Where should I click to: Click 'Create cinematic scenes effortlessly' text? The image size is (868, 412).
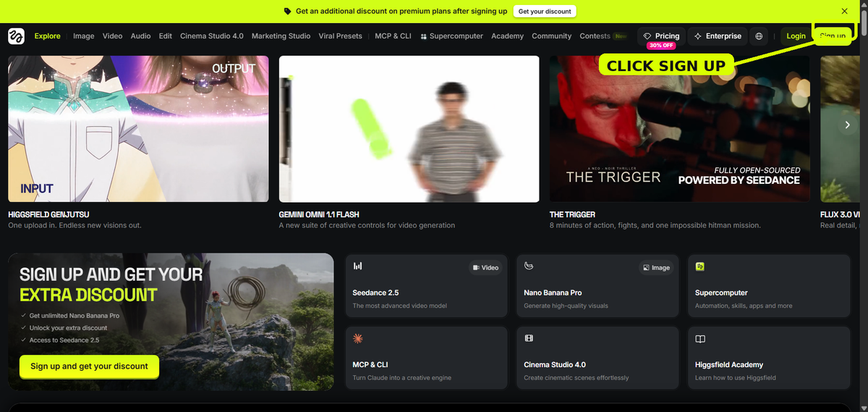coord(576,378)
